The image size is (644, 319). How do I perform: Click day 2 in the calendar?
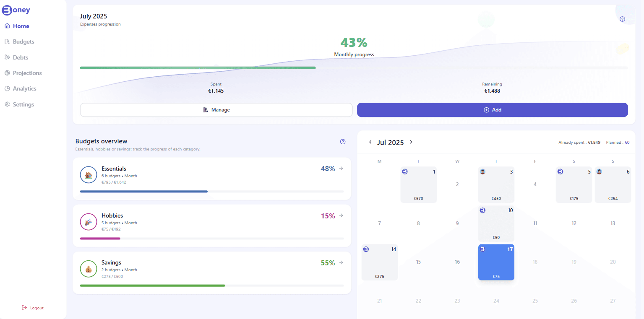(x=457, y=184)
